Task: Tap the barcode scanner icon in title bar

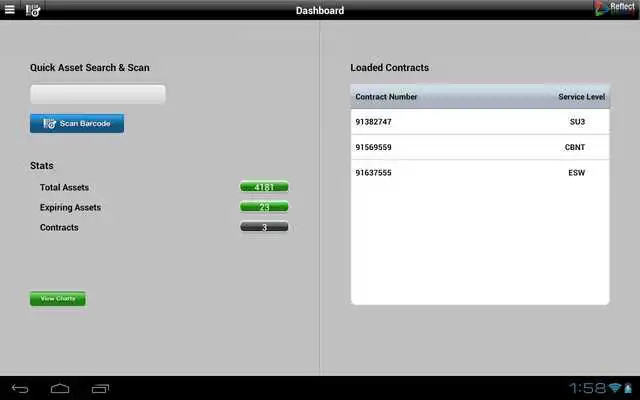Action: (33, 10)
